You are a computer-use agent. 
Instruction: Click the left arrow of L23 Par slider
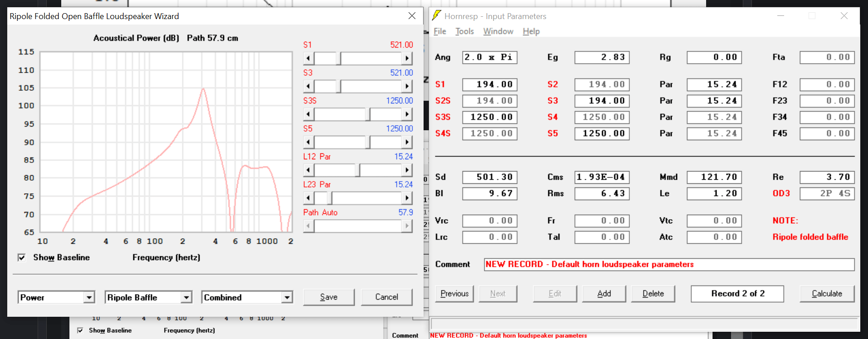point(308,198)
